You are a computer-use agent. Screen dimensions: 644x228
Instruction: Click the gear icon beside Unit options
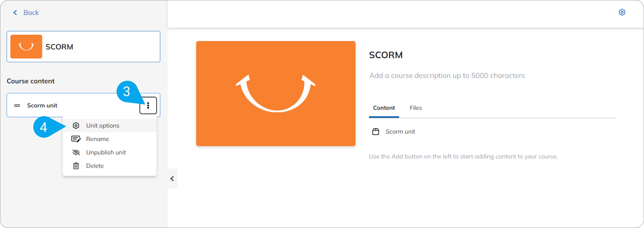pos(76,126)
